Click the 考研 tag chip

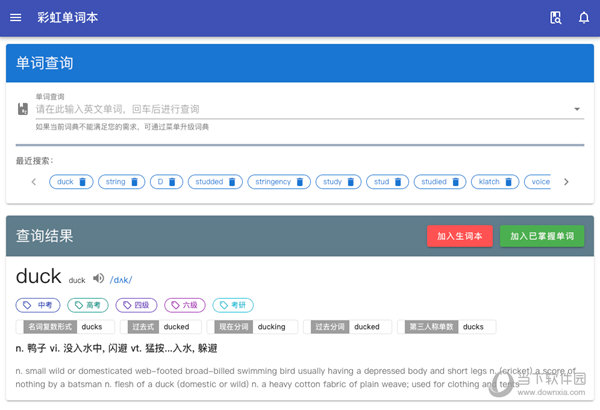[x=233, y=305]
